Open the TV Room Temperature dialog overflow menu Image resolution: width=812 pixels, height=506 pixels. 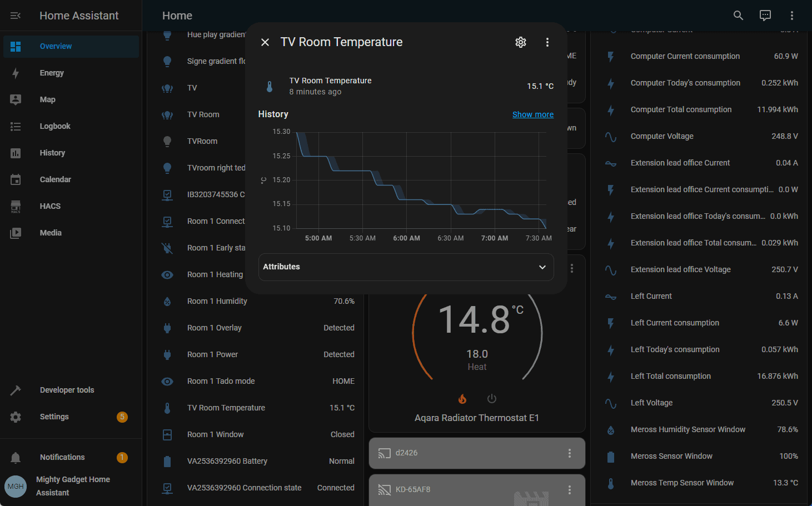coord(547,42)
